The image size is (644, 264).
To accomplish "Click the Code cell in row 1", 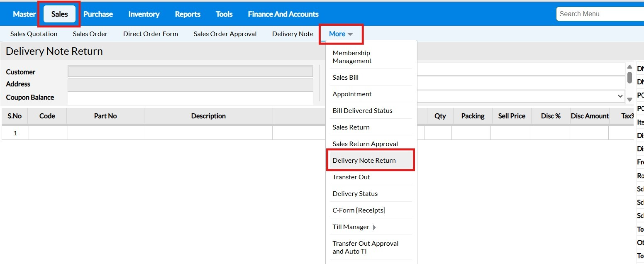I will click(x=48, y=133).
